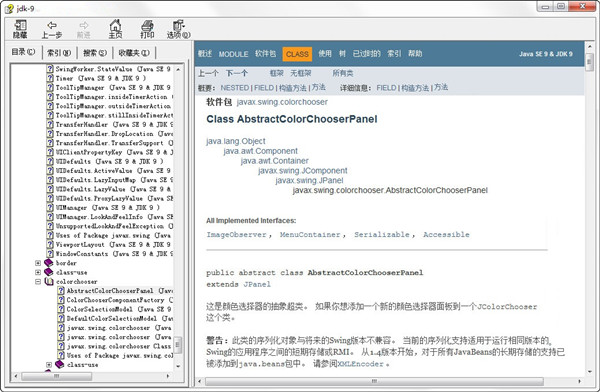
Task: Click the open book icon for colorchooser
Action: [49, 282]
